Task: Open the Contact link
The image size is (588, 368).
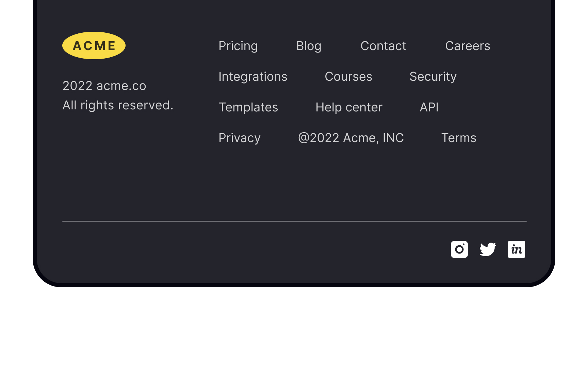Action: pos(383,46)
